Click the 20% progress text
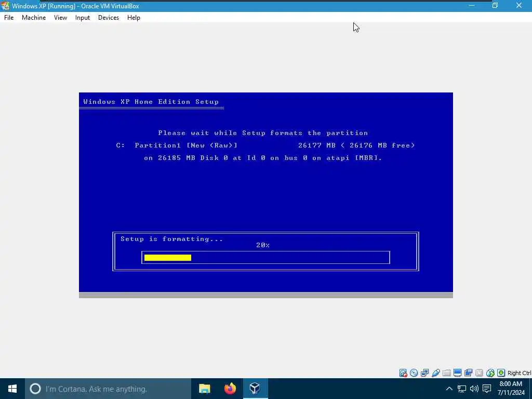This screenshot has width=532, height=399. tap(263, 245)
